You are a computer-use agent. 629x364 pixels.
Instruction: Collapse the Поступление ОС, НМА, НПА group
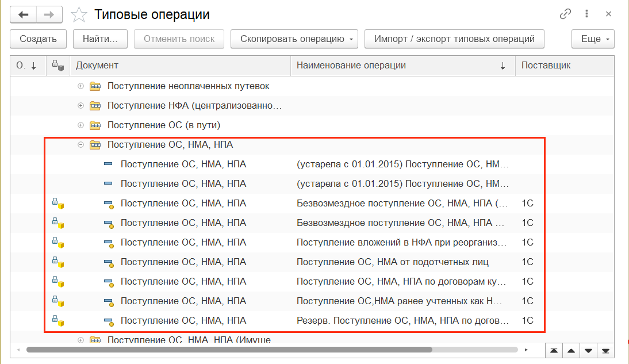(x=80, y=145)
